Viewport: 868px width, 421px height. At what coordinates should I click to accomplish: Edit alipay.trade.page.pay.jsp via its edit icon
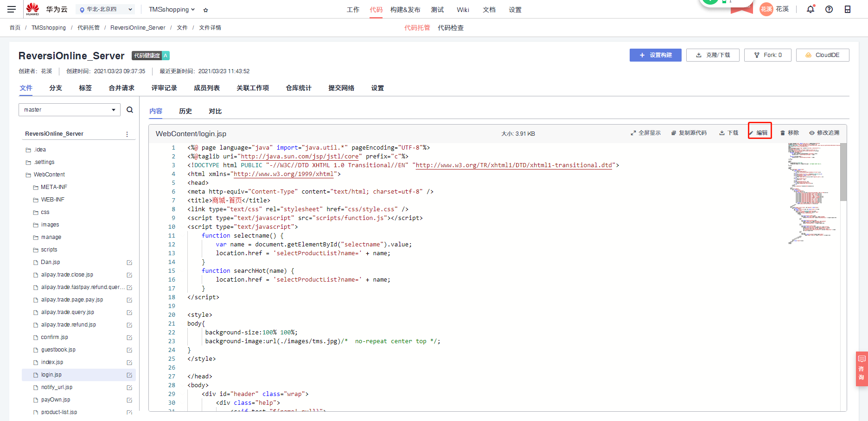[x=129, y=300]
